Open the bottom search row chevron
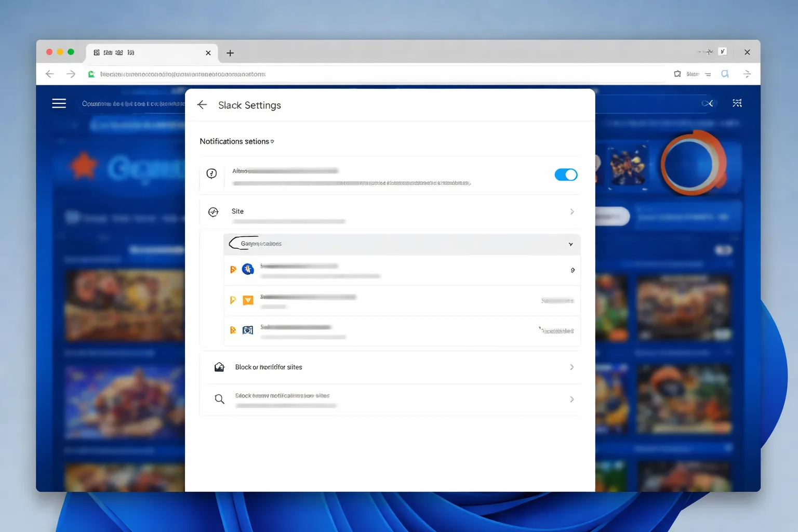The image size is (798, 532). [572, 400]
